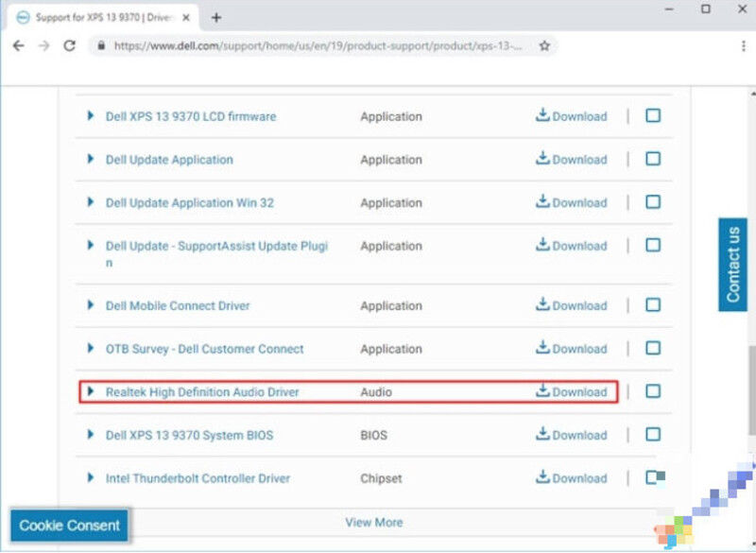Download OTB Survey - Dell Customer Connect
This screenshot has width=756, height=553.
pyautogui.click(x=572, y=349)
